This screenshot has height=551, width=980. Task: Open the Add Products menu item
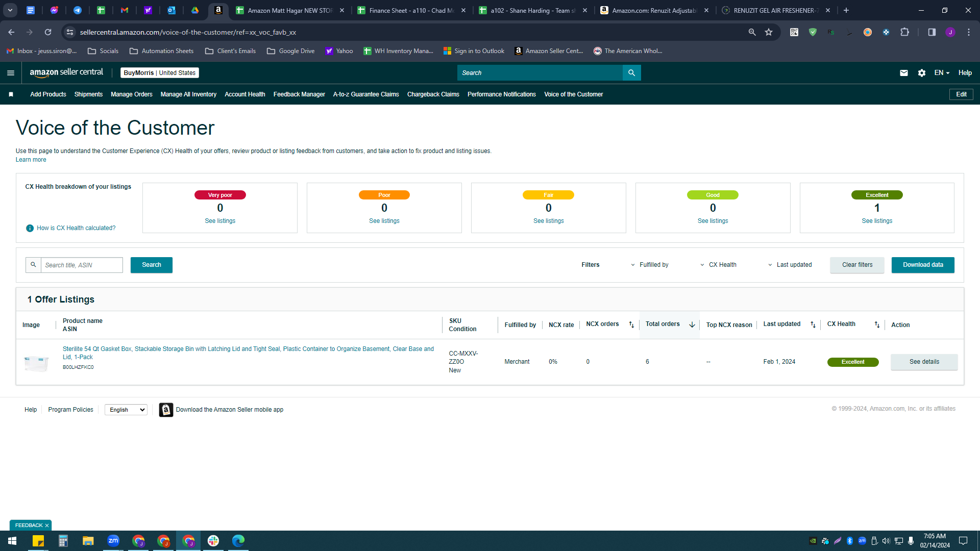(x=48, y=94)
